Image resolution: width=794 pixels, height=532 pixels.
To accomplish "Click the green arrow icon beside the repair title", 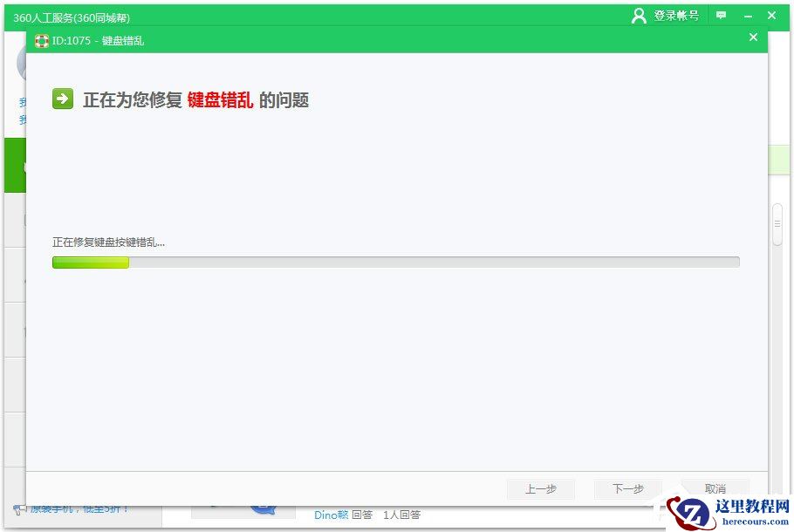I will coord(60,99).
